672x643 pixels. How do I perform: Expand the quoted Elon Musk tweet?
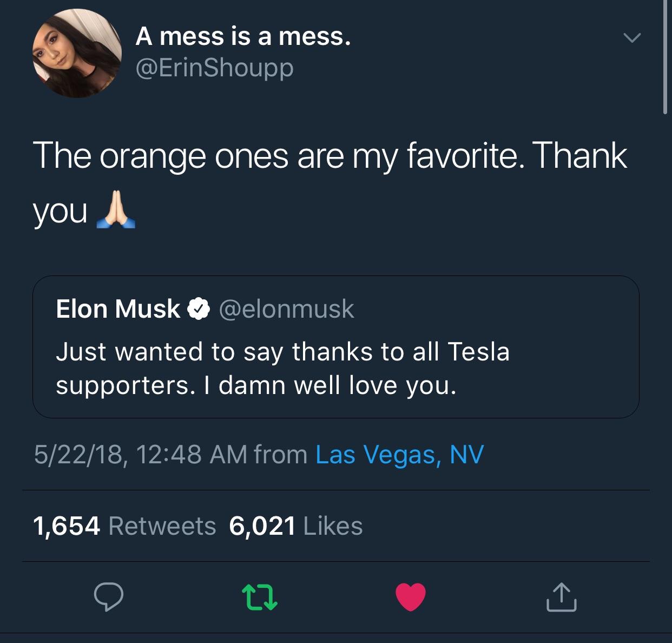[335, 346]
